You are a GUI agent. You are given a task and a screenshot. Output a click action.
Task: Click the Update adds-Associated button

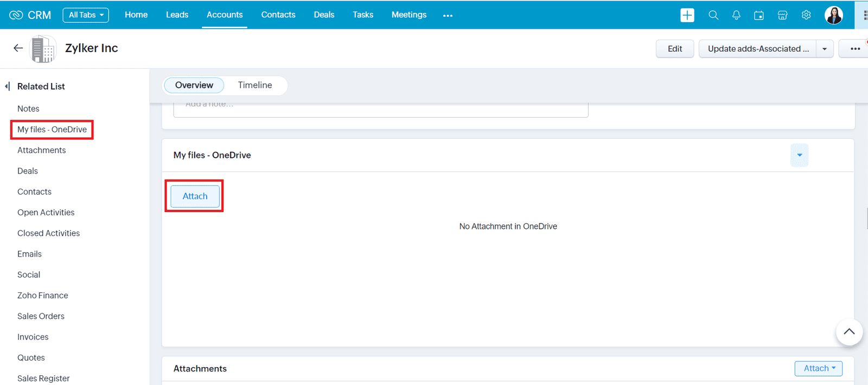click(758, 49)
